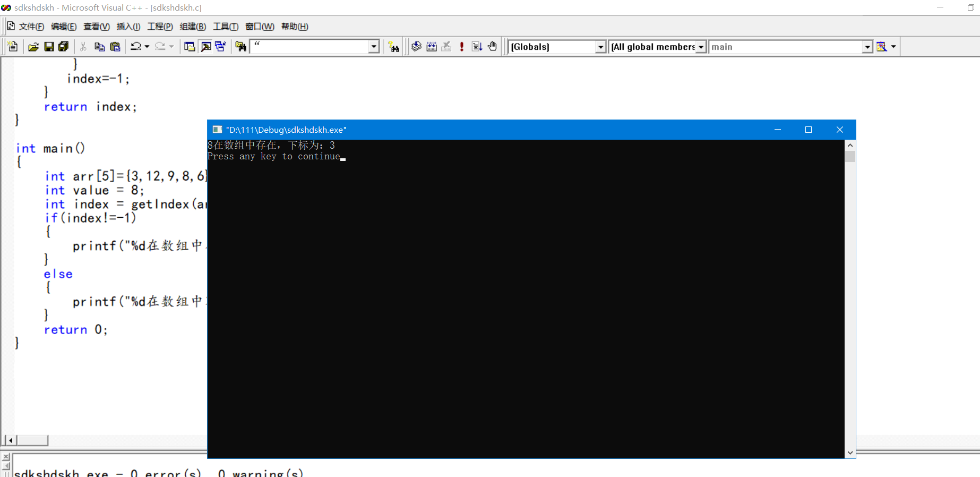Viewport: 980px width, 477px height.
Task: Create a new text file
Action: click(x=13, y=47)
